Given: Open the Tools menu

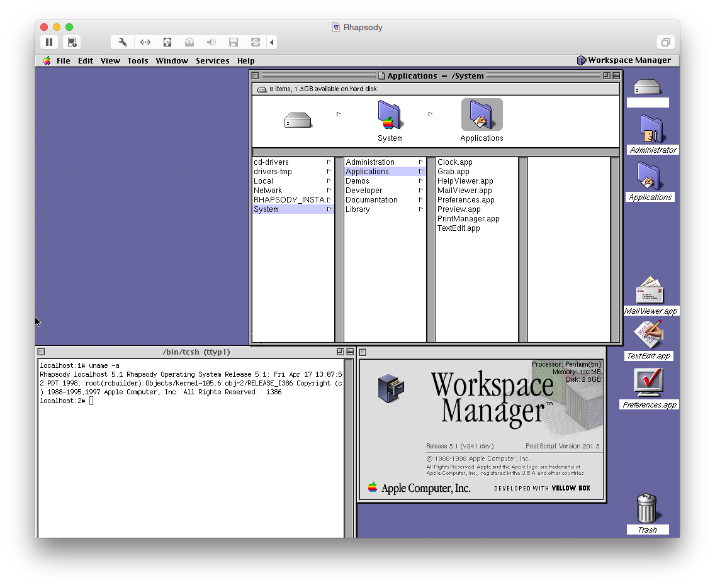Looking at the screenshot, I should click(138, 60).
